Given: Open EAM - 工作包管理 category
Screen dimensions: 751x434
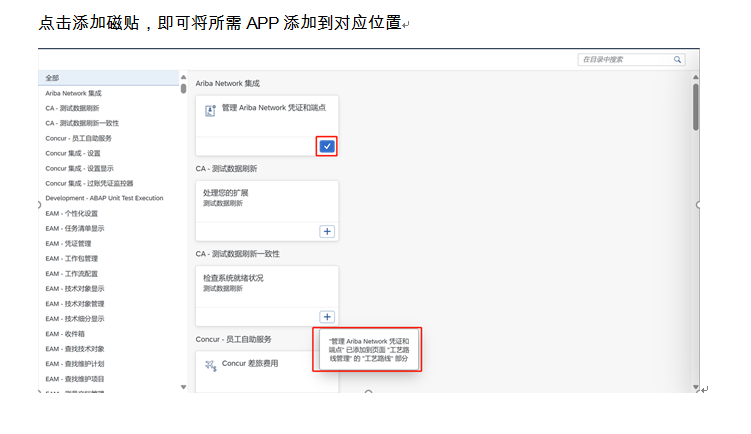Looking at the screenshot, I should coord(74,258).
